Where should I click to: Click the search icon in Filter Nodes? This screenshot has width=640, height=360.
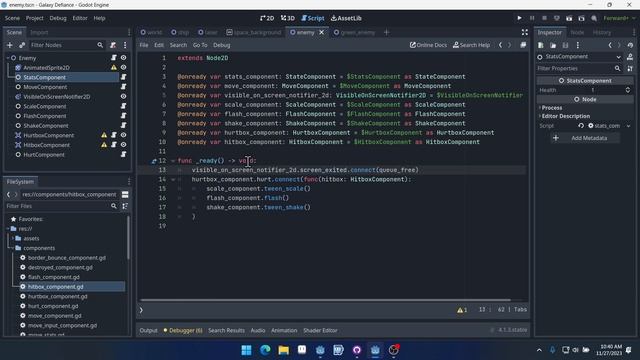click(100, 45)
